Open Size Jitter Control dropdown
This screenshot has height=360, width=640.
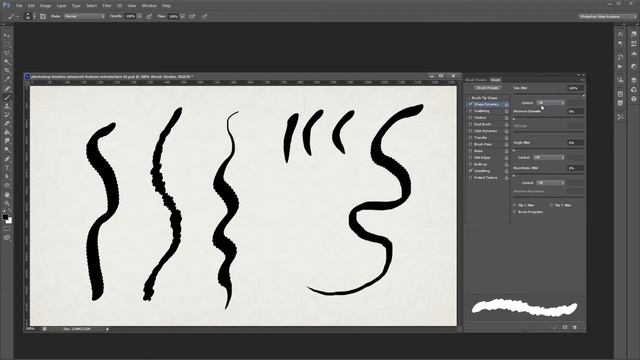click(550, 103)
